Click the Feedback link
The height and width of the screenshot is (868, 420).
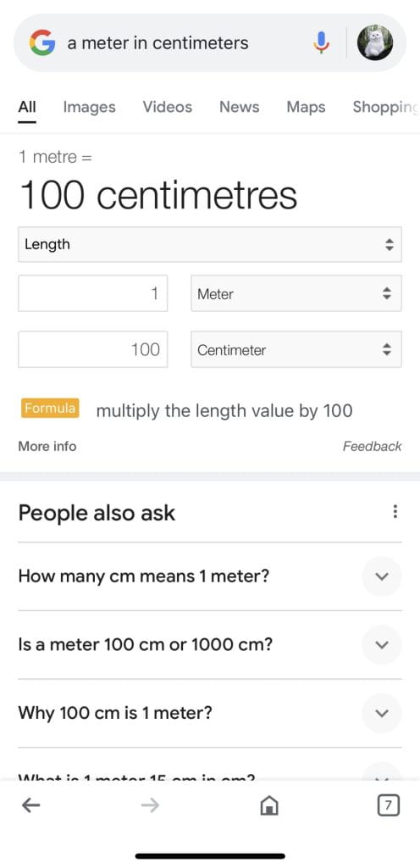click(372, 446)
